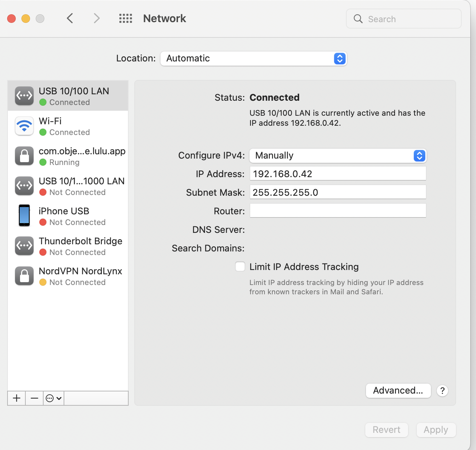Click inside the Router field
476x450 pixels.
tap(337, 211)
